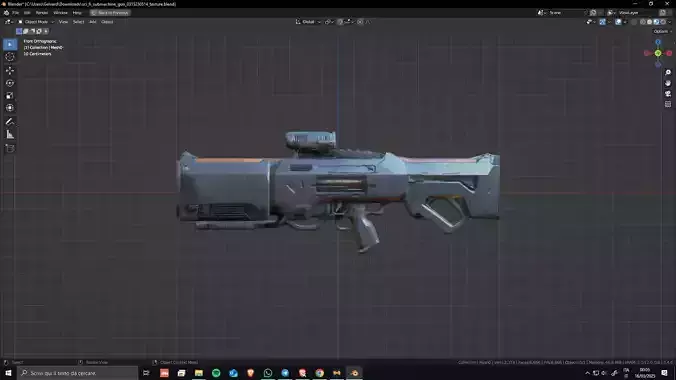Open the viewport Add menu
This screenshot has height=380, width=676.
coord(92,22)
